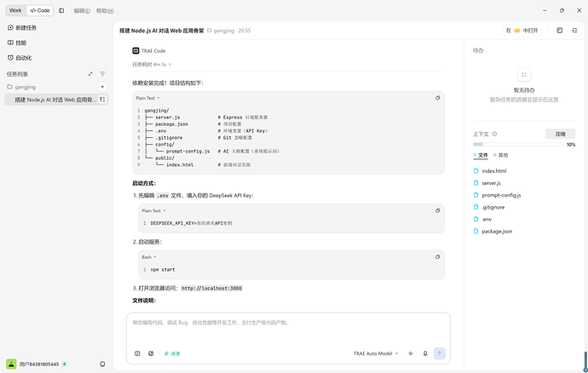Click the user avatar icon at bottom left
Viewport: 588px width, 373px height.
tap(11, 364)
